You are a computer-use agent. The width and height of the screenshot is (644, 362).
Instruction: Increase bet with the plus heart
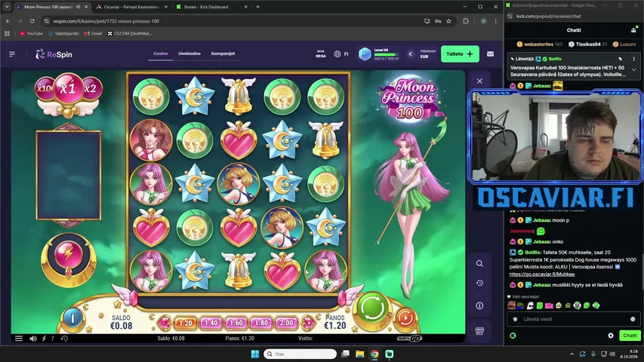(x=308, y=323)
